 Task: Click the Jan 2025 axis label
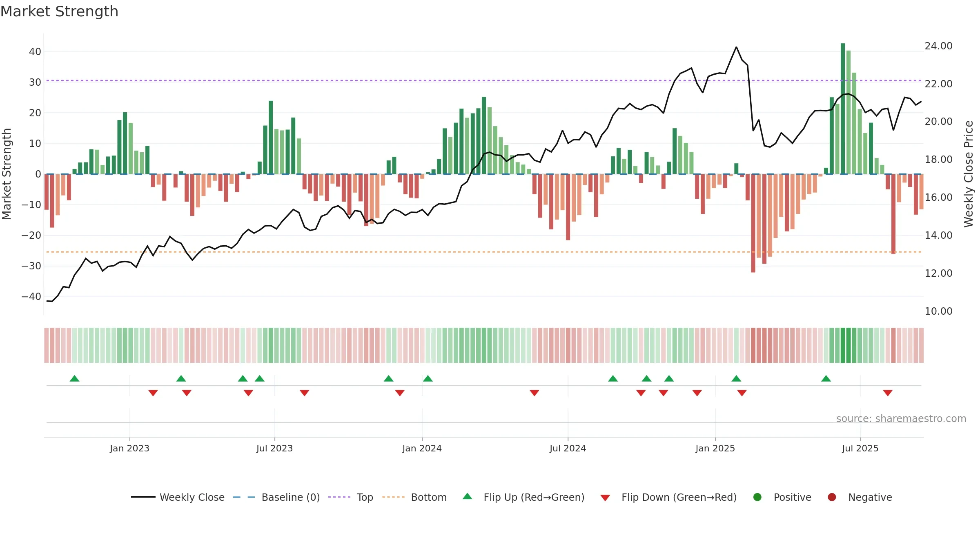tap(715, 448)
